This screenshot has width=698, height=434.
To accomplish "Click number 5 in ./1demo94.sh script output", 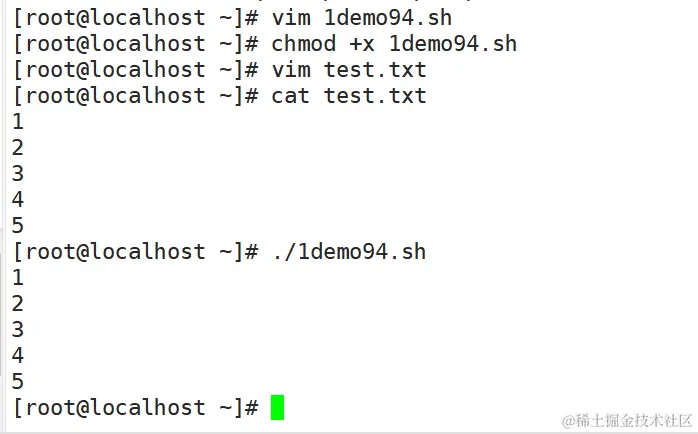I will pos(18,382).
